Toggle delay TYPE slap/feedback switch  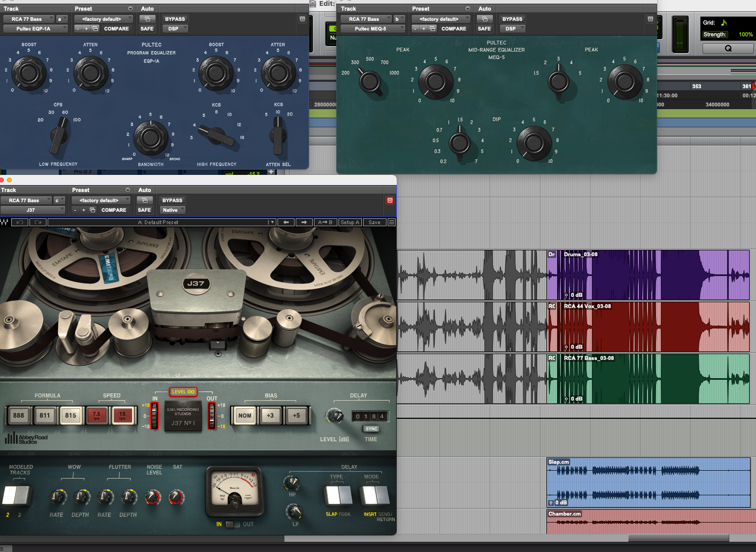(x=338, y=495)
